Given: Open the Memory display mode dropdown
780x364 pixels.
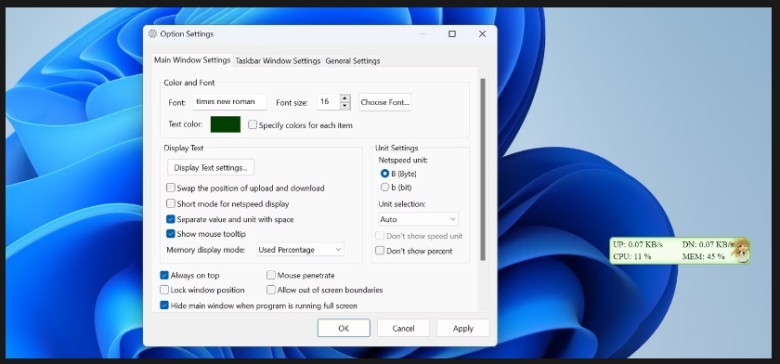Looking at the screenshot, I should pos(300,250).
